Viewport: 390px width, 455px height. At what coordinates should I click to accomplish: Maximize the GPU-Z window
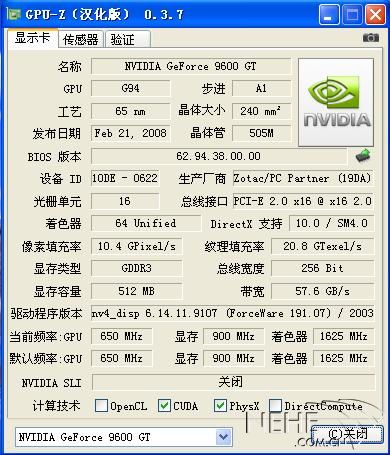click(x=352, y=15)
